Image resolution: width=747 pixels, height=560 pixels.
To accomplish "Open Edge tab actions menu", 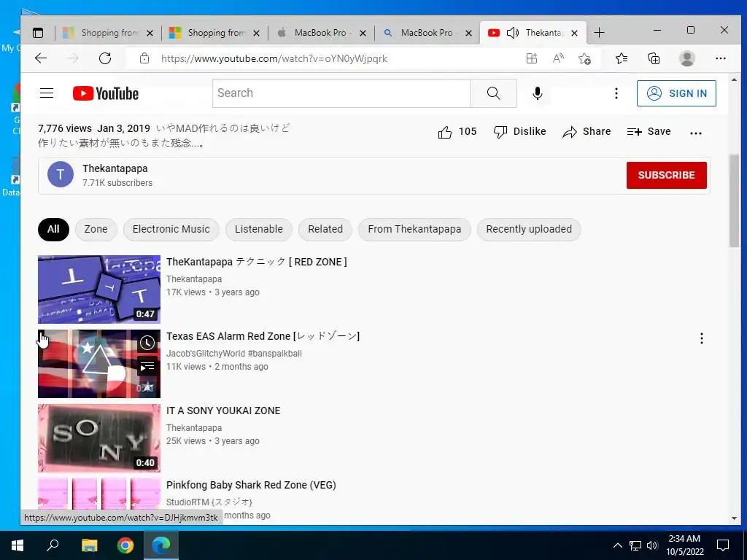I will click(38, 33).
